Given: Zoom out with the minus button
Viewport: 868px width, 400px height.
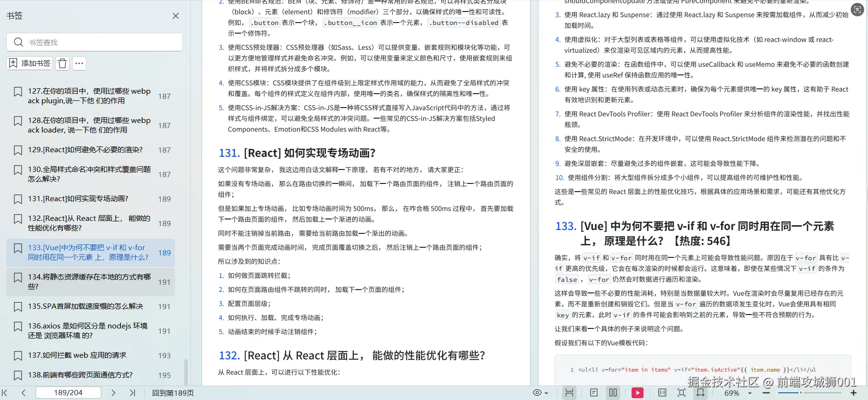Looking at the screenshot, I should (766, 393).
